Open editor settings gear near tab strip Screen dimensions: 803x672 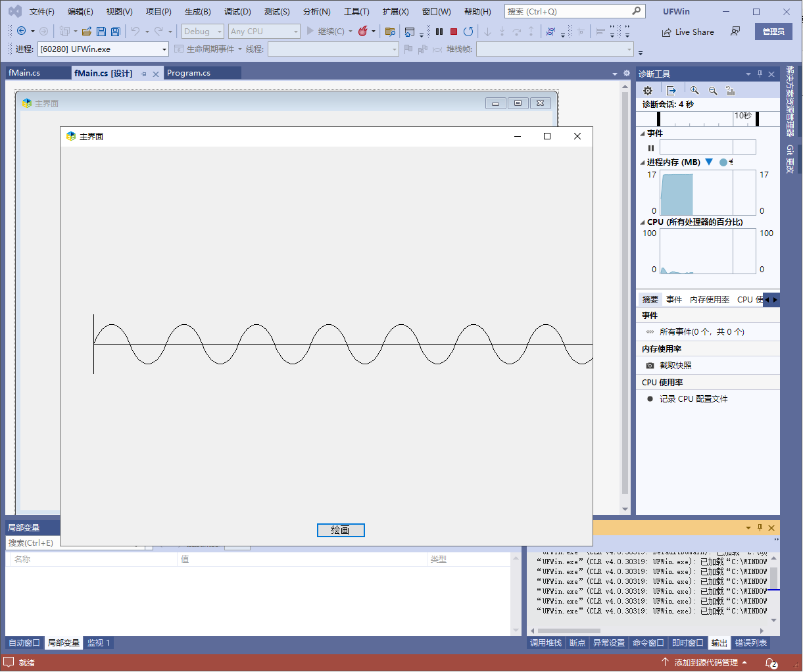626,73
